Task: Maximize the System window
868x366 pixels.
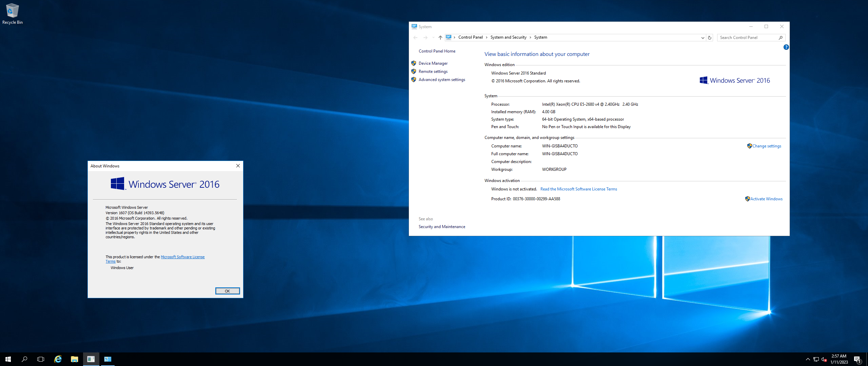Action: [x=766, y=26]
